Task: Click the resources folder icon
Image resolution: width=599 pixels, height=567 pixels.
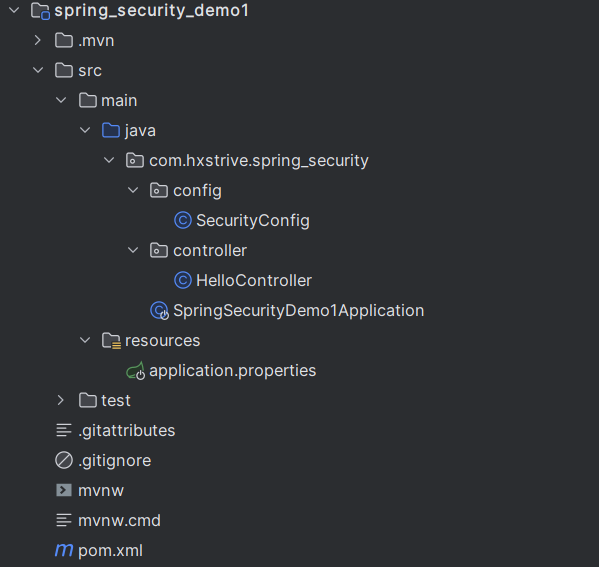Action: click(x=112, y=340)
